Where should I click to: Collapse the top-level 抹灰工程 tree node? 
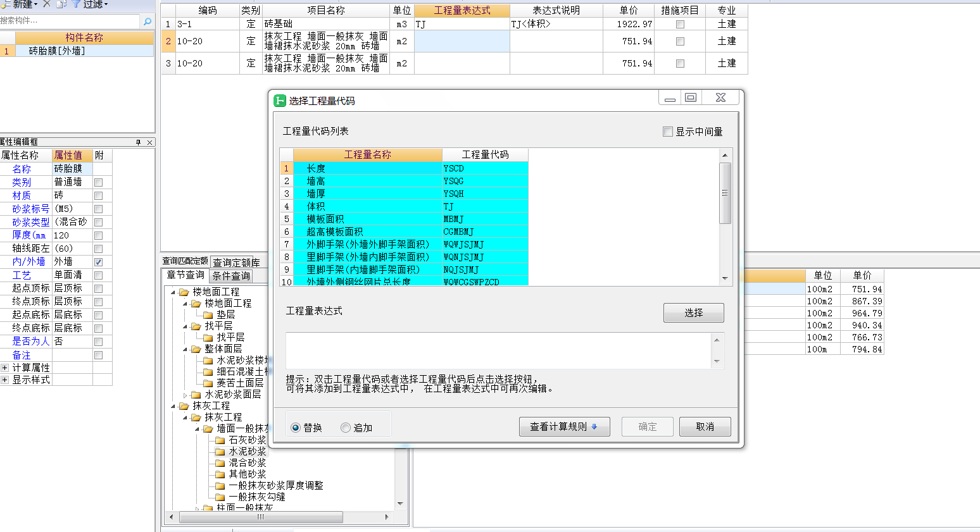(173, 405)
